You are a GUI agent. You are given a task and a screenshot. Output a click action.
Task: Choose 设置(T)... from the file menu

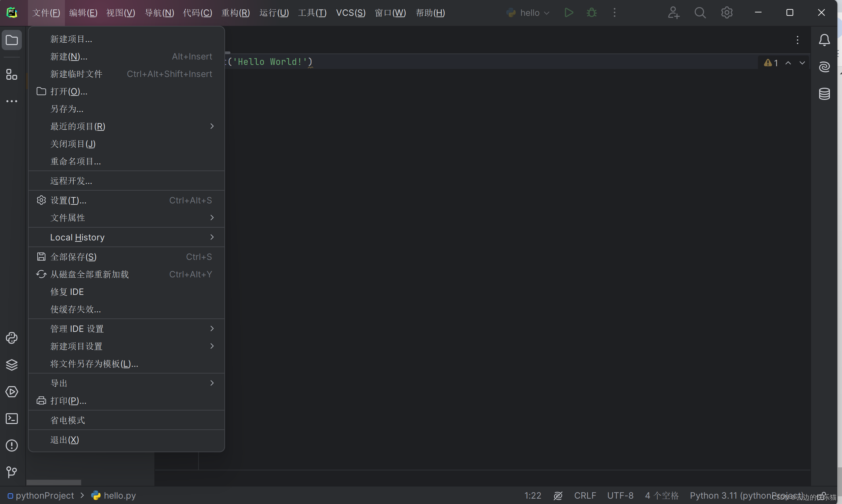tap(68, 200)
